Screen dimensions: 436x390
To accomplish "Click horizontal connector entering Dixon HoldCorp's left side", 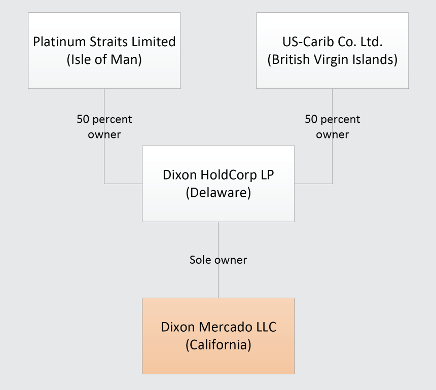I will coord(123,183).
